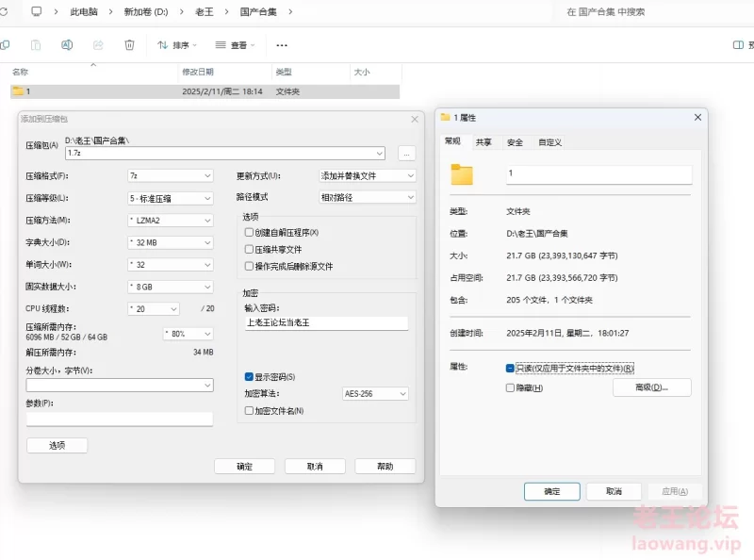The width and height of the screenshot is (754, 560).
Task: Click the 选项 button in archive dialog
Action: pos(57,445)
